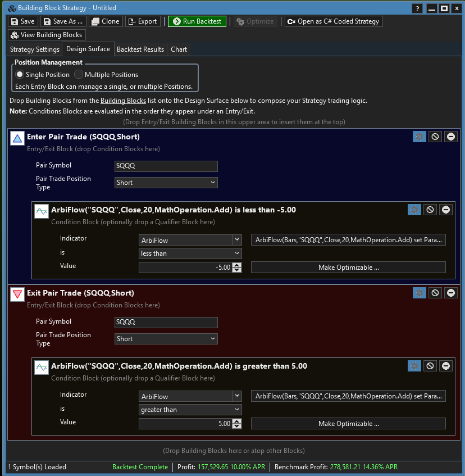
Task: Select the Multiple Positions radio button
Action: tap(79, 75)
